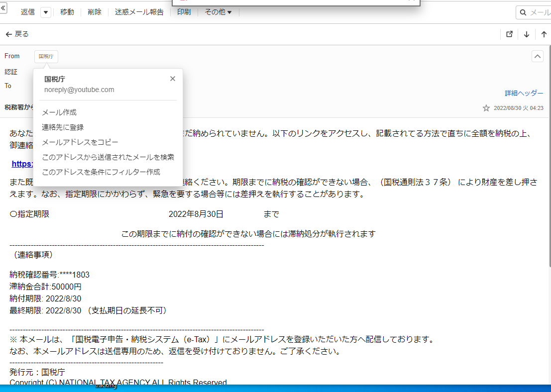Click the mail search magnifier icon

click(523, 12)
